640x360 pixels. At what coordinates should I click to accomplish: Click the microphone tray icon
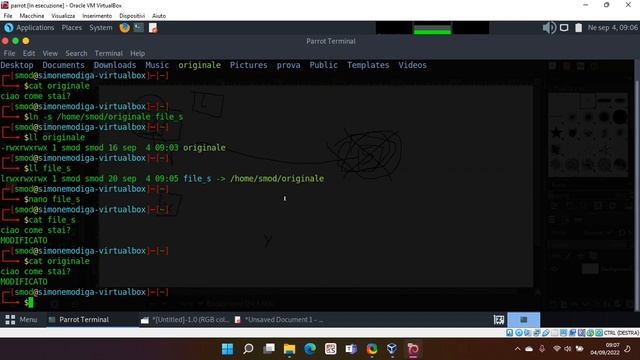pyautogui.click(x=542, y=349)
